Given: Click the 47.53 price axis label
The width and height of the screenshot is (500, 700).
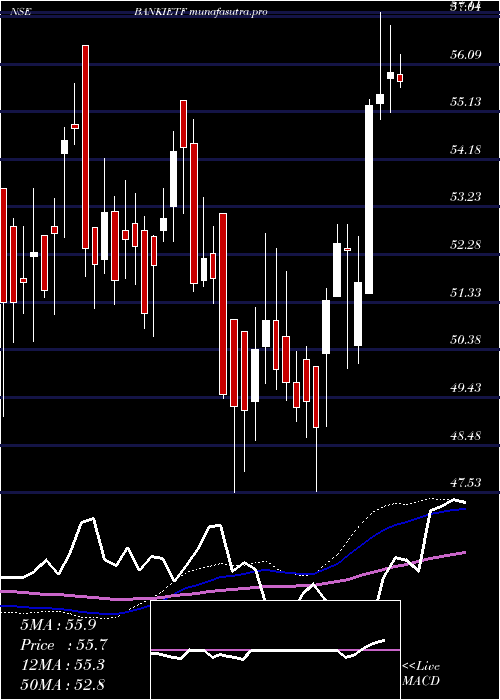Looking at the screenshot, I should pos(466,483).
